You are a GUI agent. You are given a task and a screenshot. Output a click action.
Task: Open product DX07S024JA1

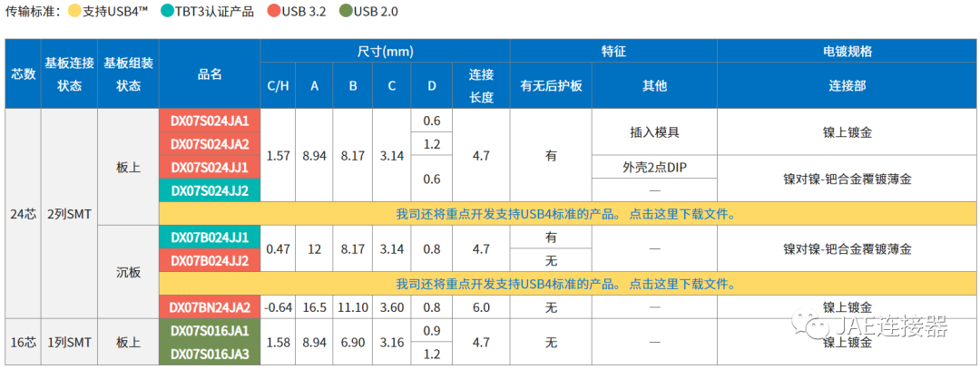[210, 121]
